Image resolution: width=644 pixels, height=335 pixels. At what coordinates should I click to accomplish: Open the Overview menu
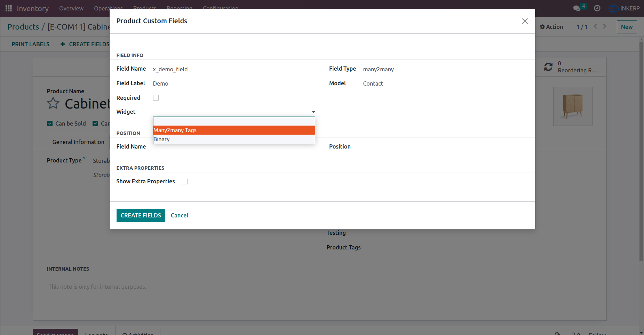[x=71, y=8]
